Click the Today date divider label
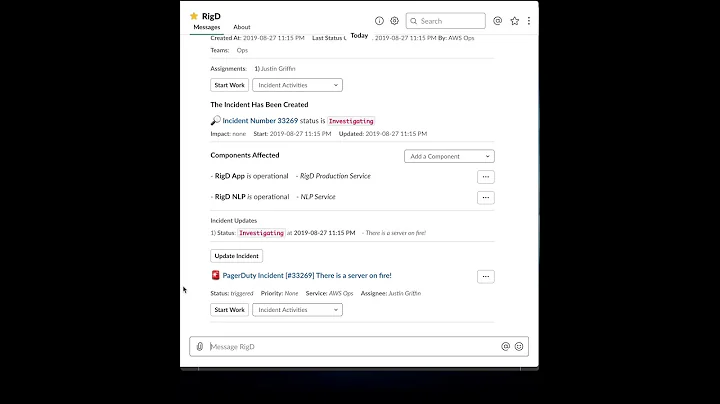The image size is (720, 404). coord(359,35)
